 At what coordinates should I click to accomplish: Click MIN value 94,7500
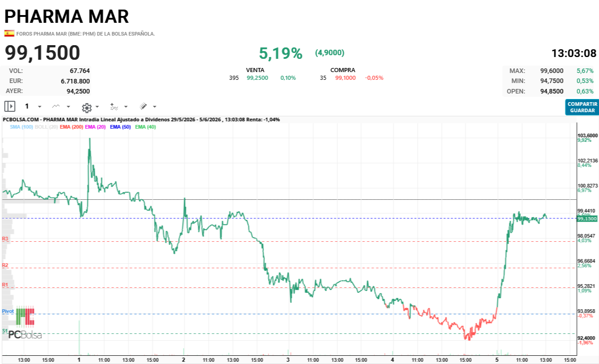[x=552, y=81]
